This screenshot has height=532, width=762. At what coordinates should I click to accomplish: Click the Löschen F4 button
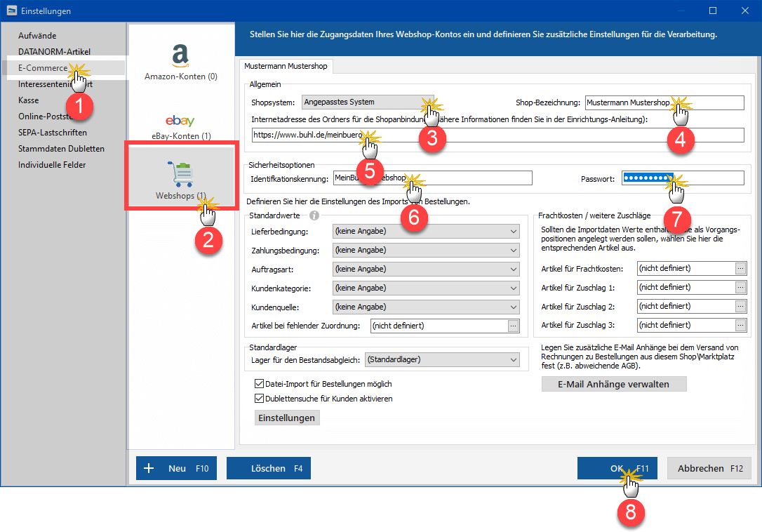point(268,468)
